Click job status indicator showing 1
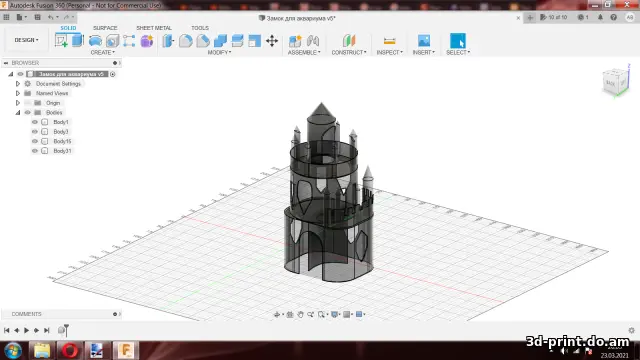Image resolution: width=640 pixels, height=360 pixels. (583, 17)
